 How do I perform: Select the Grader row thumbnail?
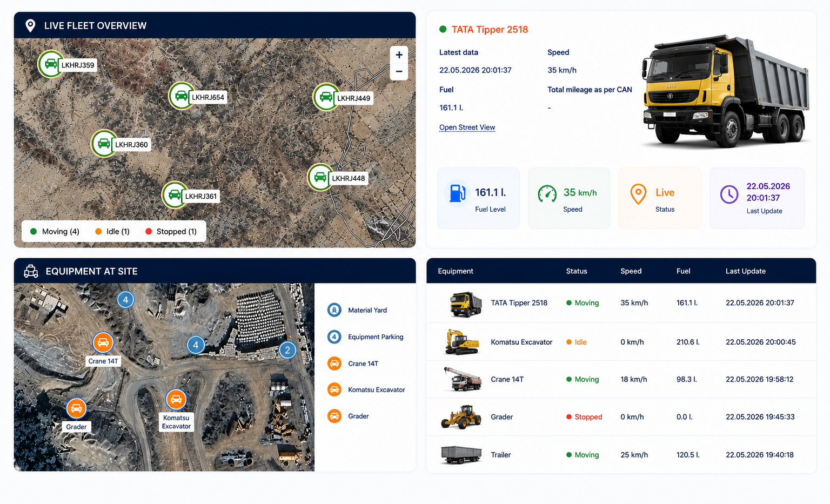click(x=461, y=417)
